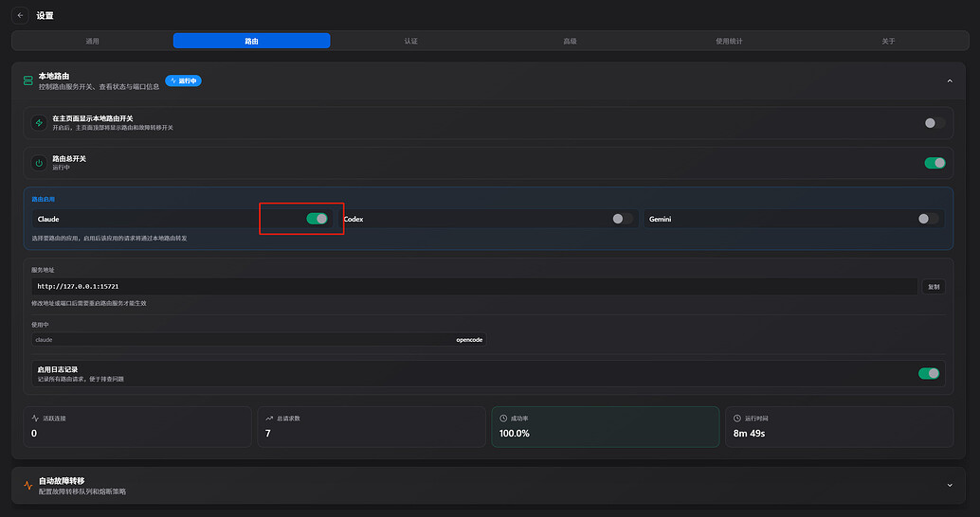Screen dimensions: 980x517
Task: Click the 成功率 100.0% card
Action: (605, 427)
